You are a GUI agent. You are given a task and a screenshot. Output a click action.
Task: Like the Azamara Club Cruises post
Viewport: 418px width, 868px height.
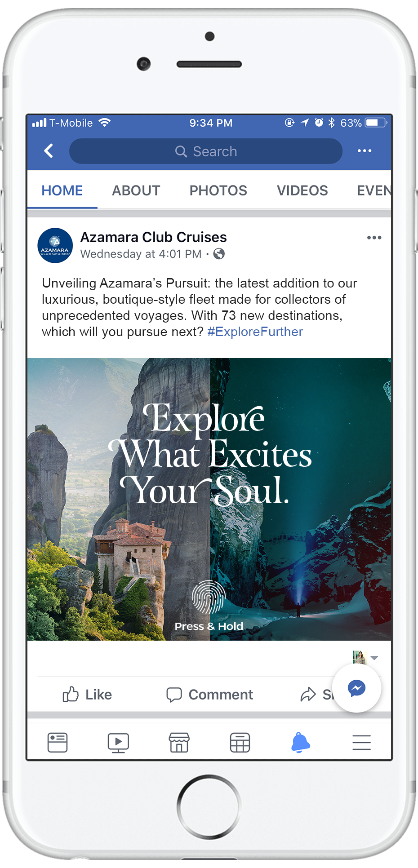[x=87, y=695]
